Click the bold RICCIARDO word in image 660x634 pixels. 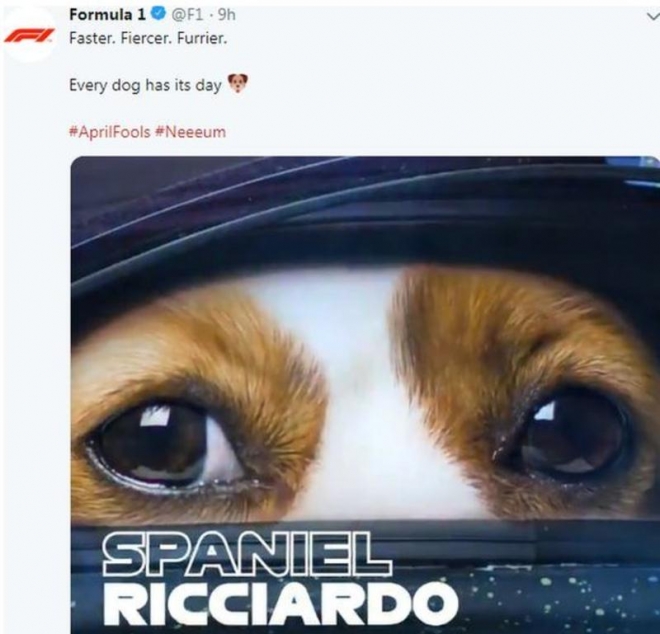pyautogui.click(x=281, y=603)
